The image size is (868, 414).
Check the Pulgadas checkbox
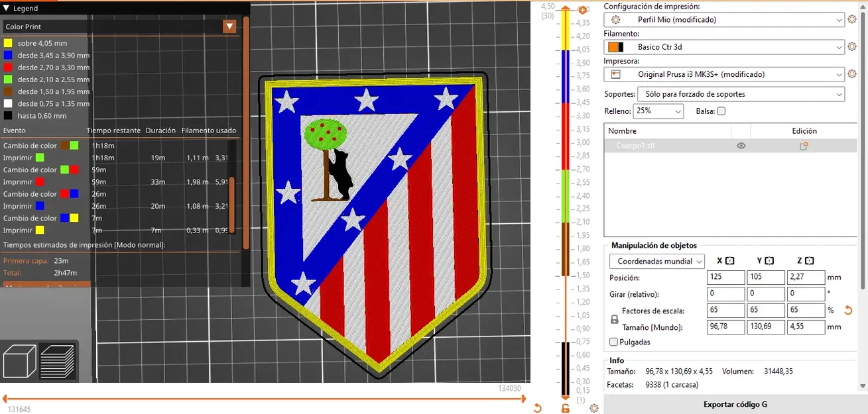click(613, 342)
